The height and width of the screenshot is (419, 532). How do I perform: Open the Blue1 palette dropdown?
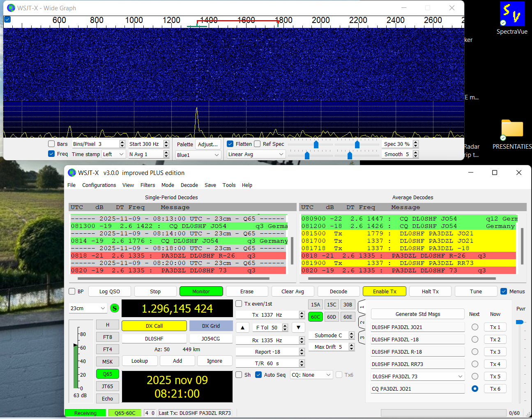pyautogui.click(x=198, y=154)
